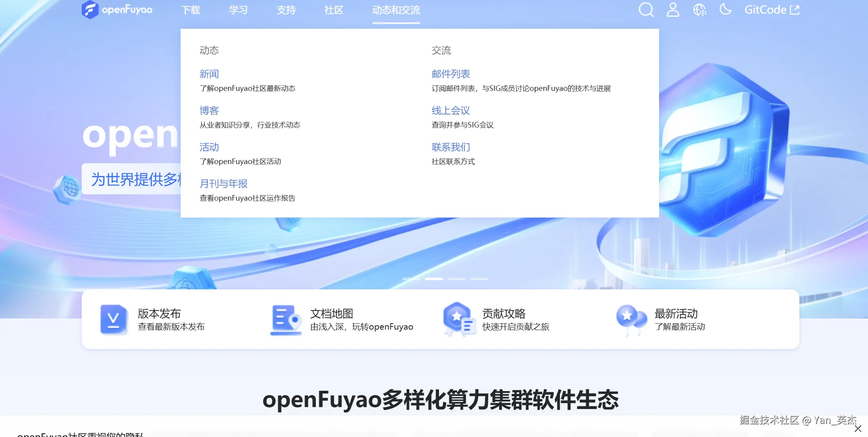Click the search magnifier icon

(646, 10)
